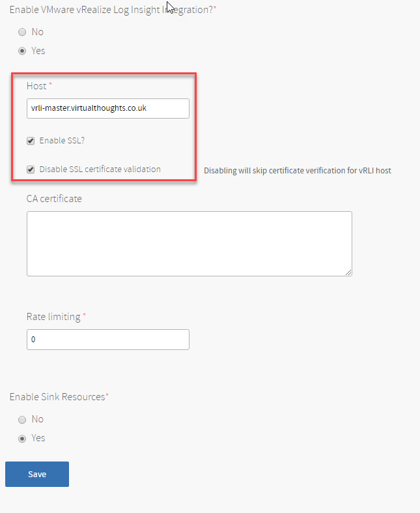Screen dimensions: 420x513
Task: Select No for Enable Sink Resources
Action: tap(22, 420)
